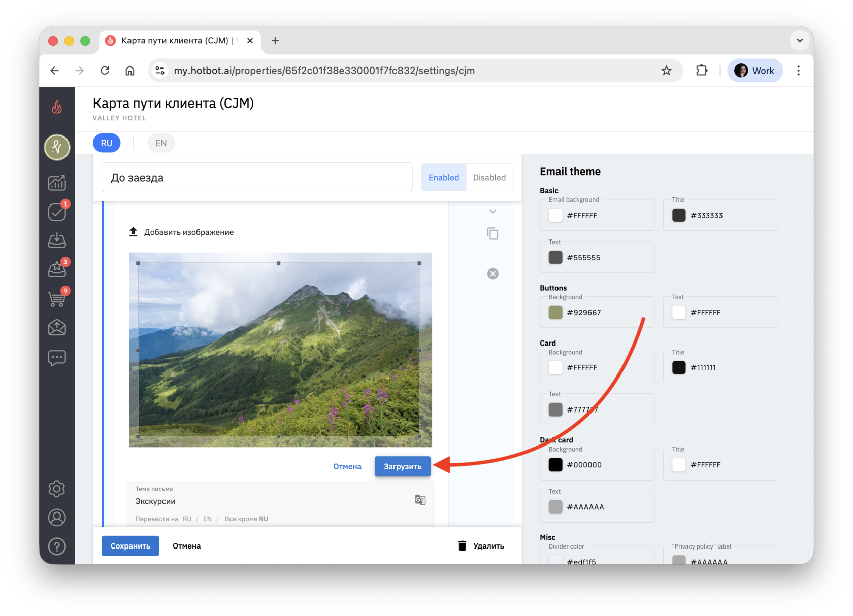Screen dimensions: 853x616
Task: Click the Удалить delete button
Action: 481,546
